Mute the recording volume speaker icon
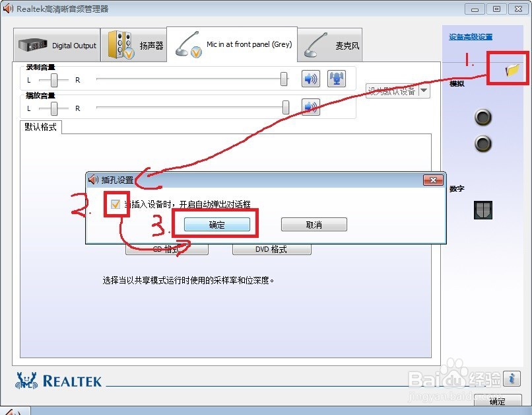 point(310,79)
